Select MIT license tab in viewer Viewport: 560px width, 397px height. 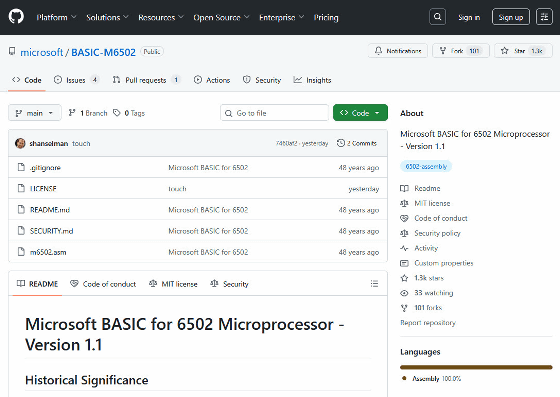tap(173, 284)
